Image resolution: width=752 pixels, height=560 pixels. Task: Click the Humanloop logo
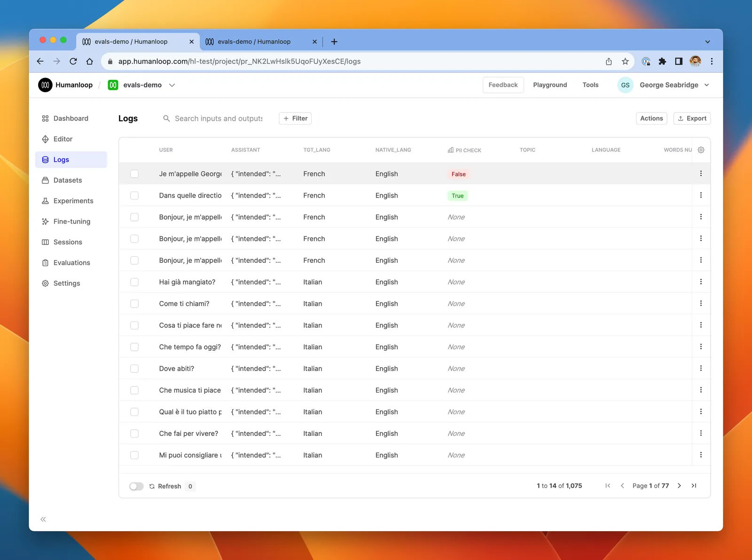tap(45, 85)
